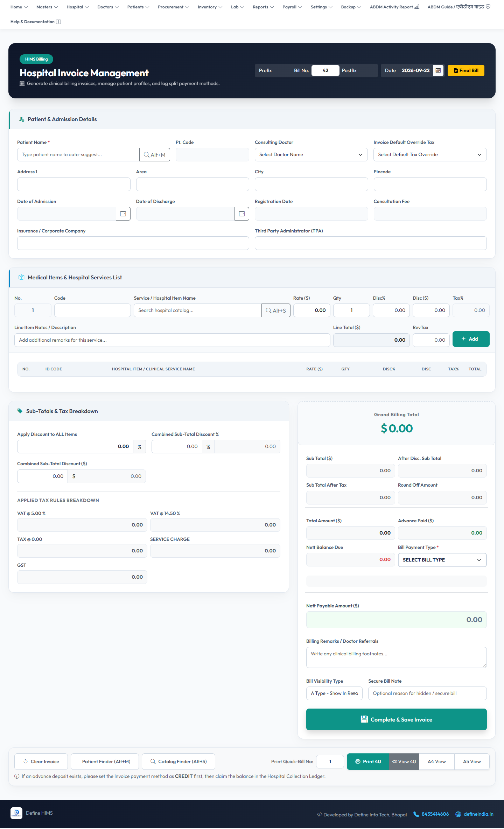Click the patient search Alt+M magnifier button

(155, 155)
